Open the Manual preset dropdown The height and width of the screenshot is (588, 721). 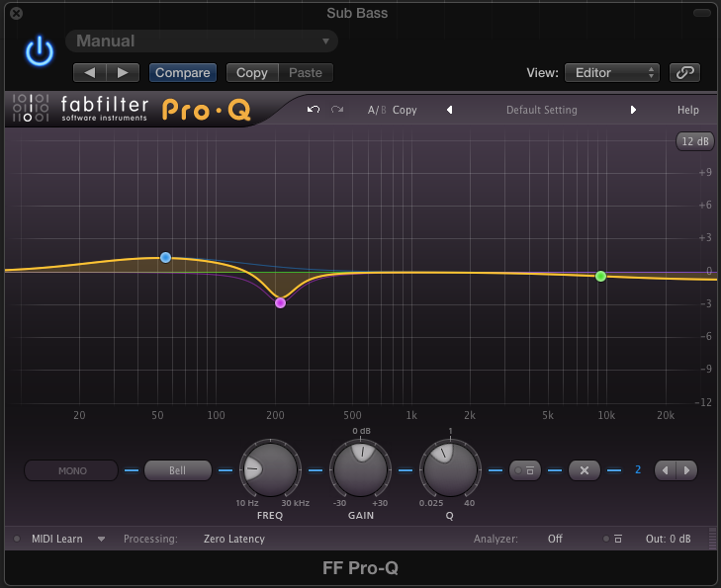(x=202, y=42)
